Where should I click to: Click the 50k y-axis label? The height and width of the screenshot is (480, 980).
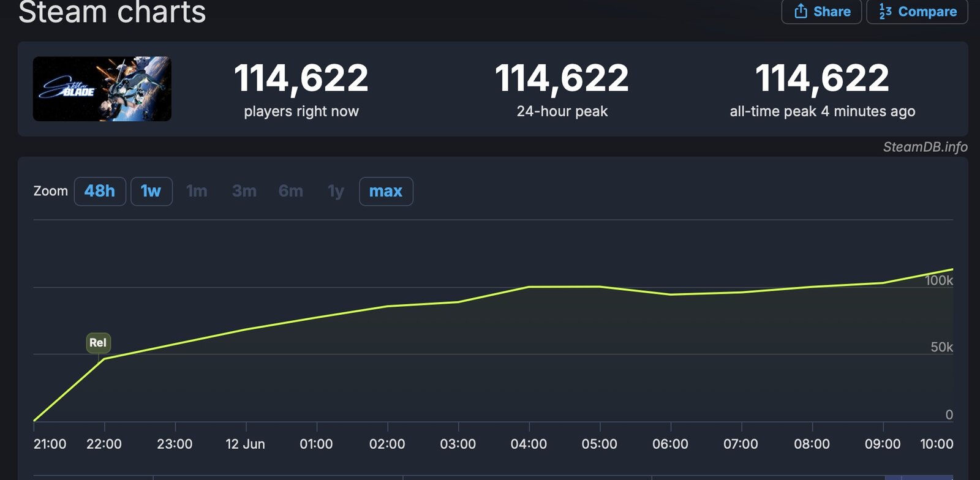(942, 347)
